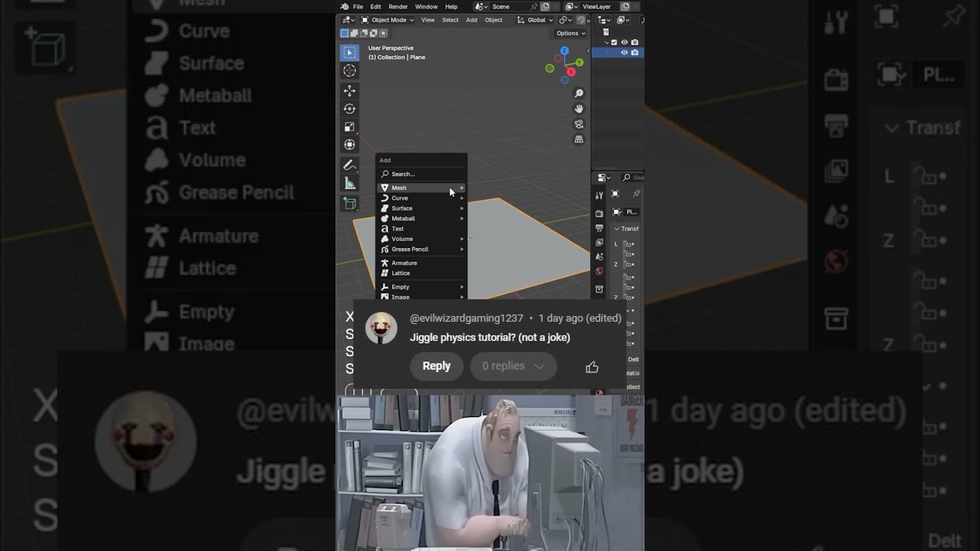Select the Transform tool
980x551 pixels.
349,145
